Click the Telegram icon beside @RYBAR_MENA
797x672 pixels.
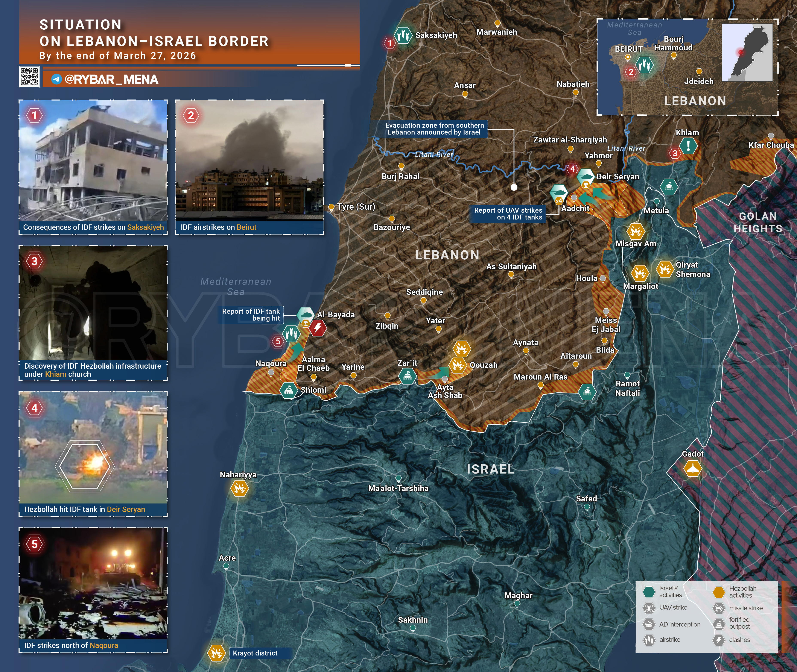[56, 79]
